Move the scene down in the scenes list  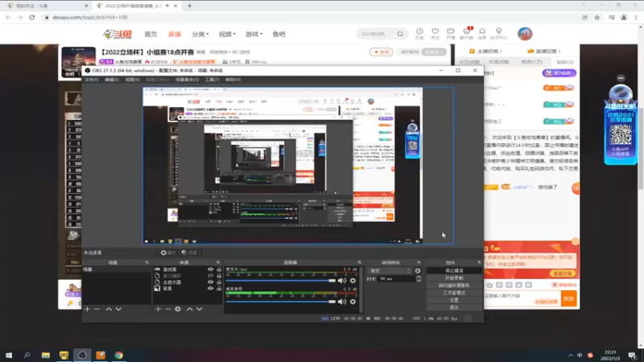tap(118, 309)
